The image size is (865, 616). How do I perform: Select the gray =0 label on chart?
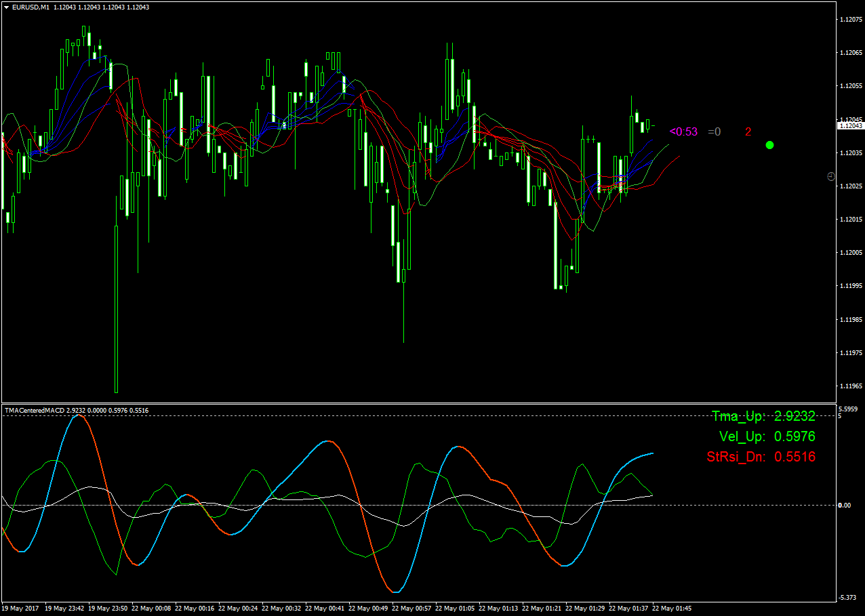(x=715, y=131)
